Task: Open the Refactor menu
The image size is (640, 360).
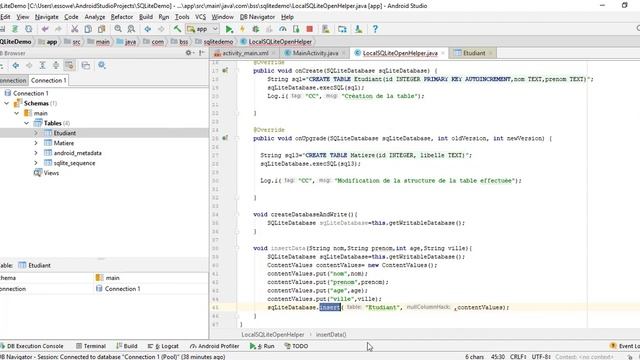Action: click(122, 17)
